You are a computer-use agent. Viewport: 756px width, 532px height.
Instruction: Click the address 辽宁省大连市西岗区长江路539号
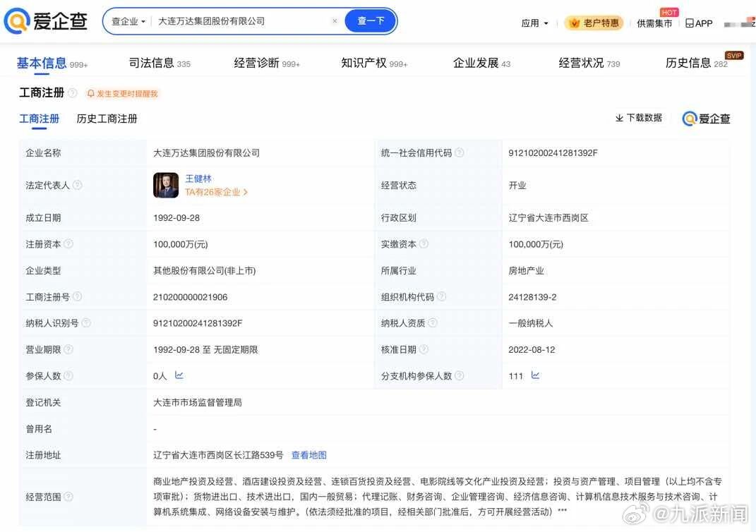(218, 455)
